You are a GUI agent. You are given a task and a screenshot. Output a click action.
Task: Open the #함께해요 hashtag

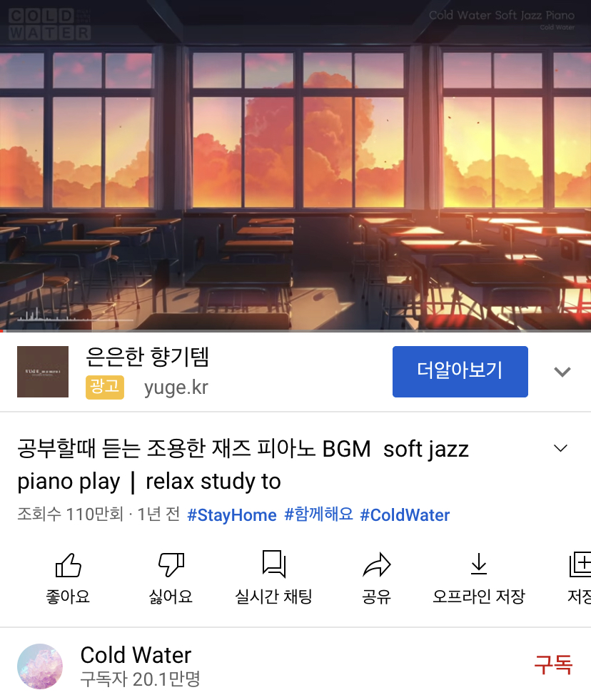[318, 514]
